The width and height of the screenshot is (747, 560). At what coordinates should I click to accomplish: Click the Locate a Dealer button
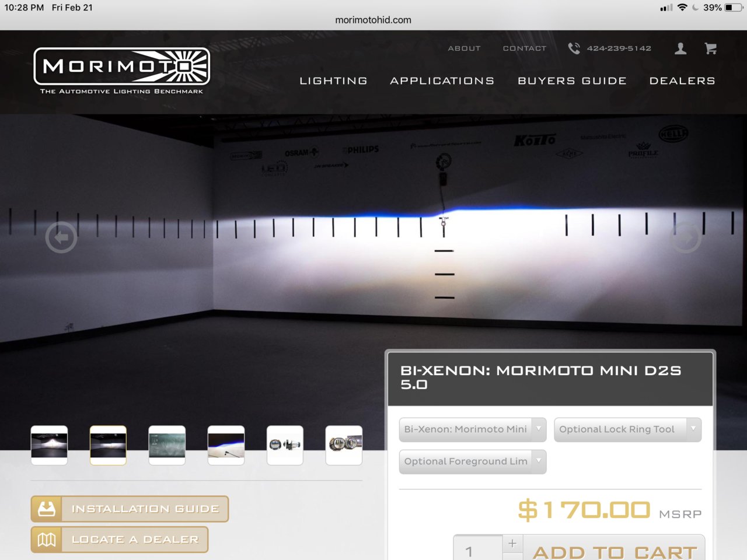point(120,540)
